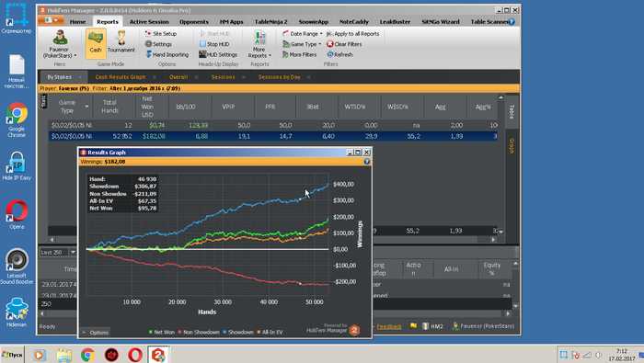Open Site Setup options
This screenshot has width=644, height=363.
[x=161, y=34]
